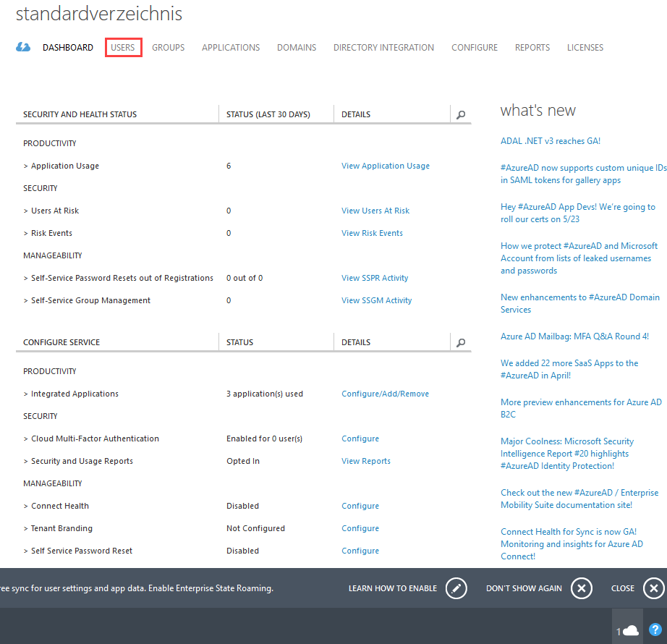This screenshot has height=644, width=667.
Task: Click the Learn How to Enable label
Action: [393, 588]
